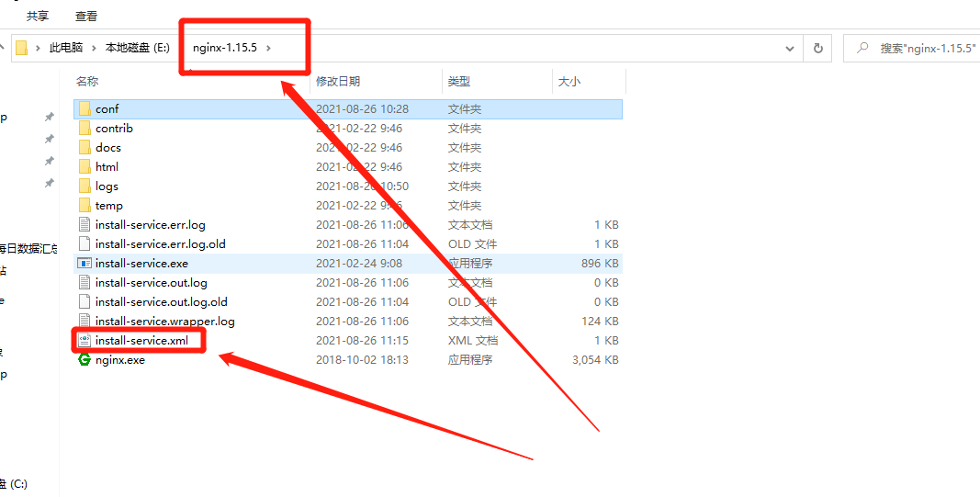Click install-service.exe application icon
This screenshot has width=980, height=497.
(85, 263)
